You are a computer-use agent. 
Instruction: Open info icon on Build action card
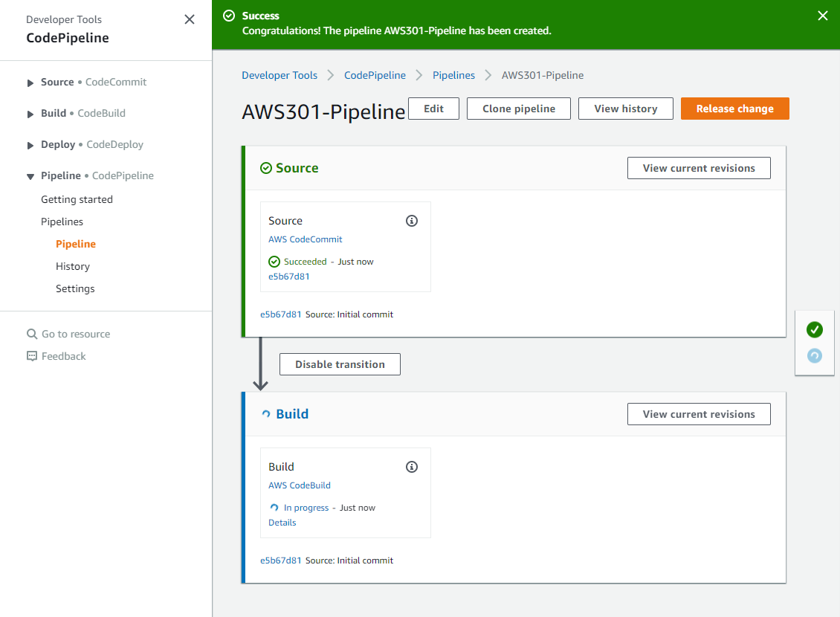tap(411, 467)
